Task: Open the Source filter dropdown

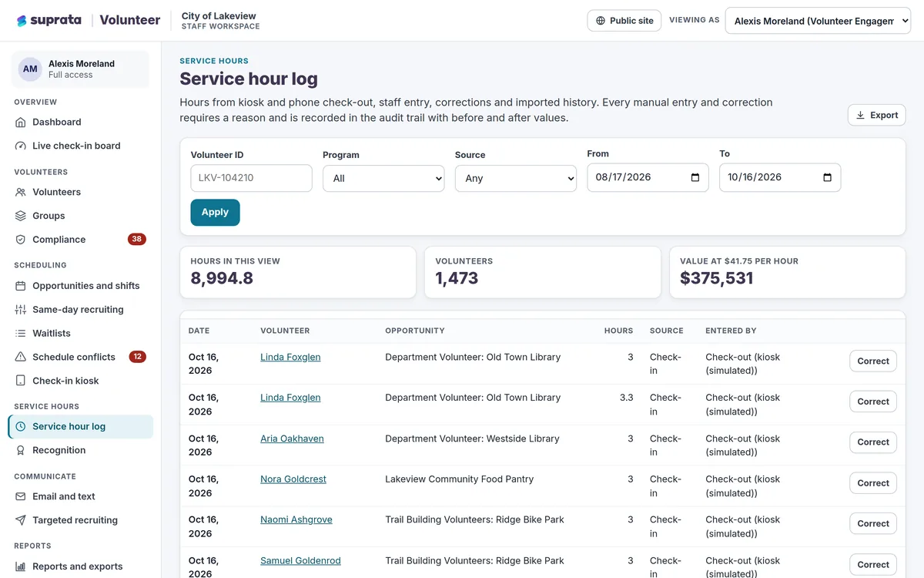Action: (516, 178)
